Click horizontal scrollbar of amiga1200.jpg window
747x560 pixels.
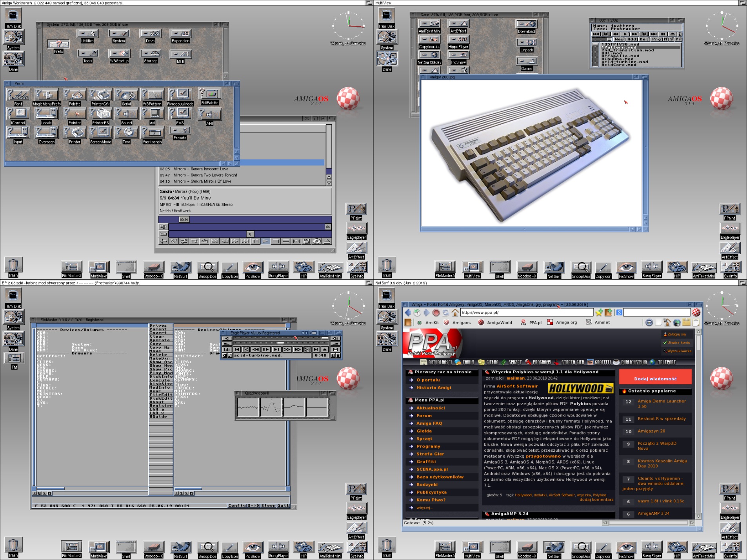pos(525,229)
